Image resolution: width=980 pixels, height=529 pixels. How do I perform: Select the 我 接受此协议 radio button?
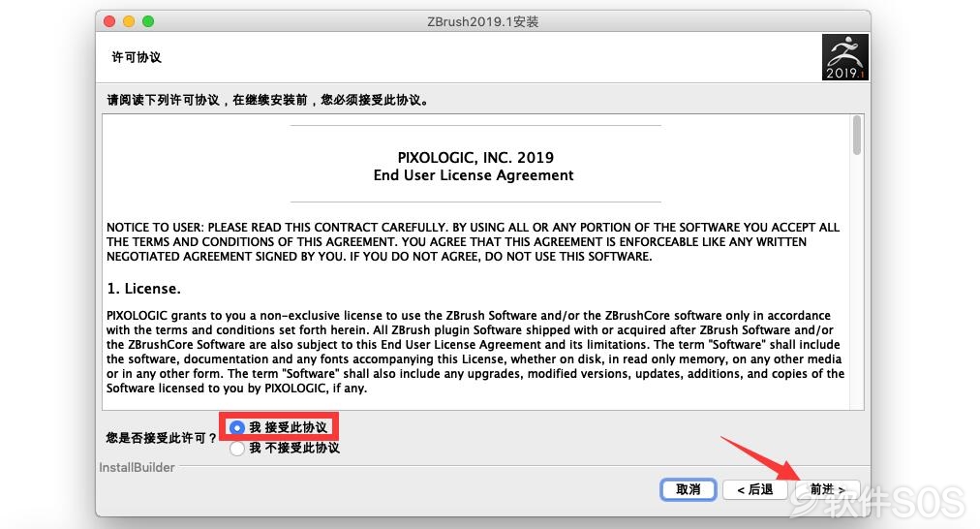[x=237, y=427]
